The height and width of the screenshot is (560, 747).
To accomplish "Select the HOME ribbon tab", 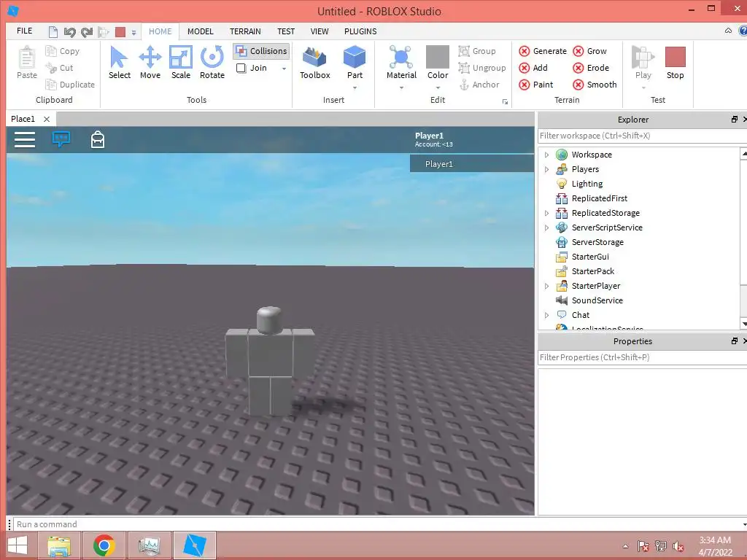I will pos(160,31).
